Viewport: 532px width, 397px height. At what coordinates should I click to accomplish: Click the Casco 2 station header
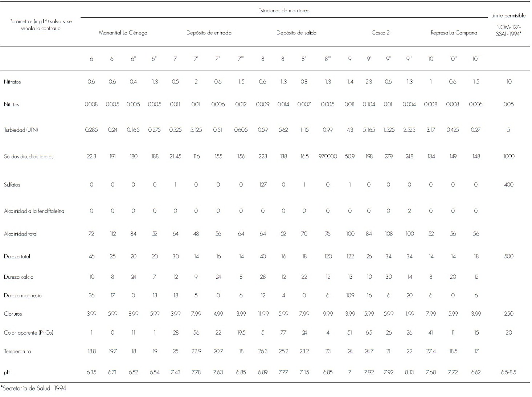point(380,33)
